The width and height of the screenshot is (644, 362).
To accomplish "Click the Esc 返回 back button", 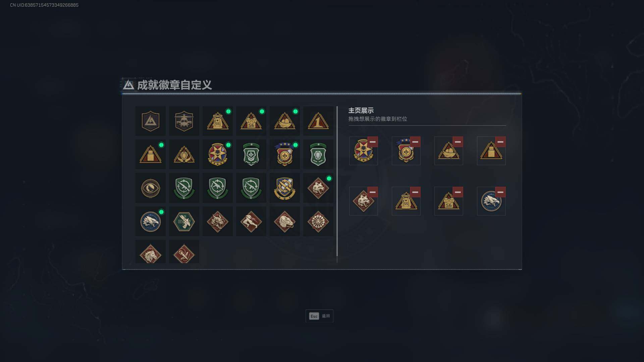I will (319, 316).
